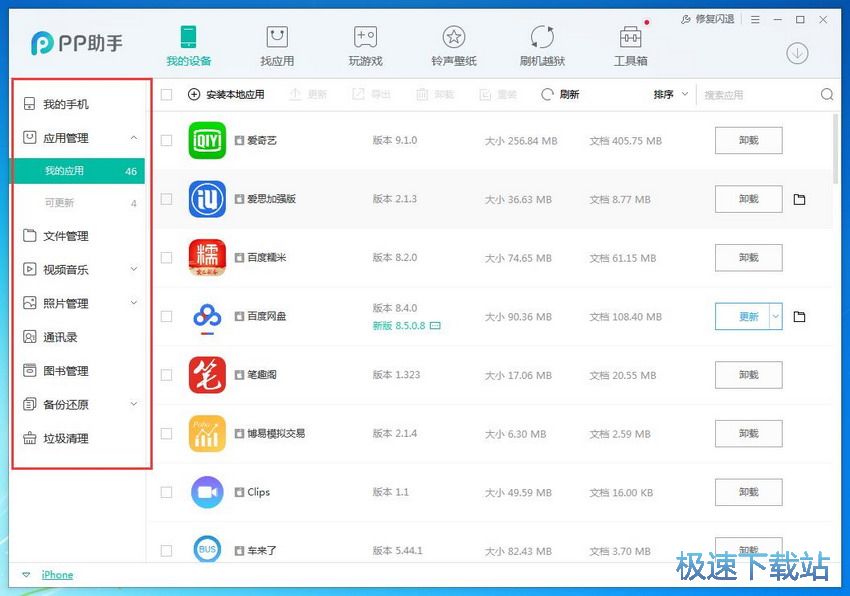850x596 pixels.
Task: Select 我的应用 sidebar entry
Action: pos(79,171)
